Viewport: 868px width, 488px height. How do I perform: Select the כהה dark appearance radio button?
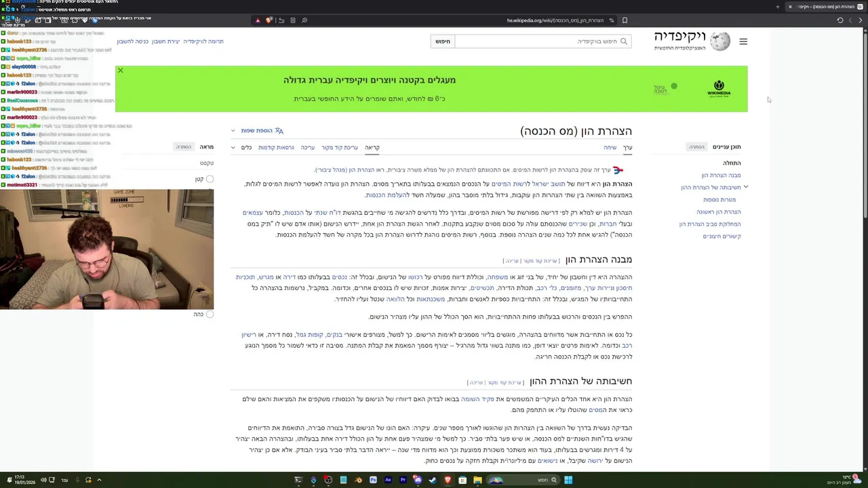tap(210, 314)
